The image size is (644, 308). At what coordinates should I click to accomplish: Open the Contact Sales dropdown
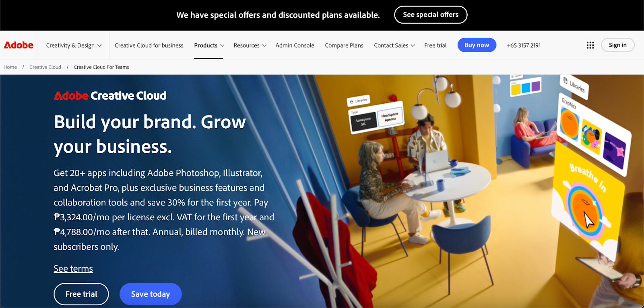click(394, 45)
